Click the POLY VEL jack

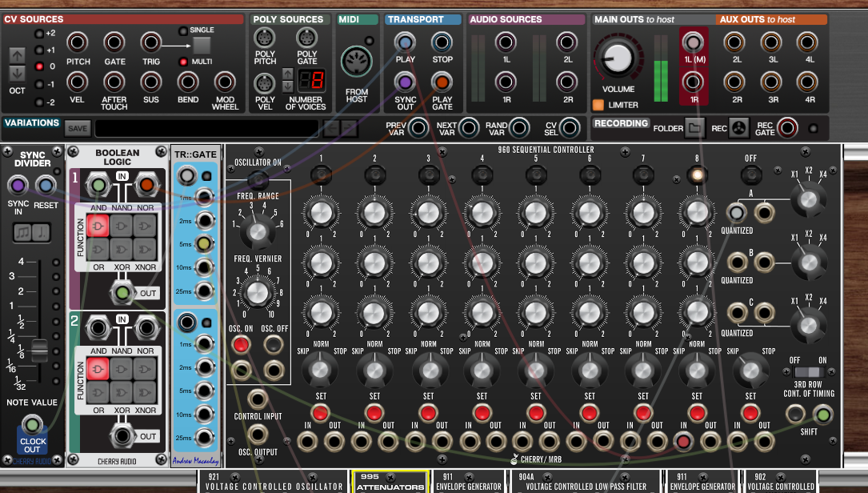point(265,84)
